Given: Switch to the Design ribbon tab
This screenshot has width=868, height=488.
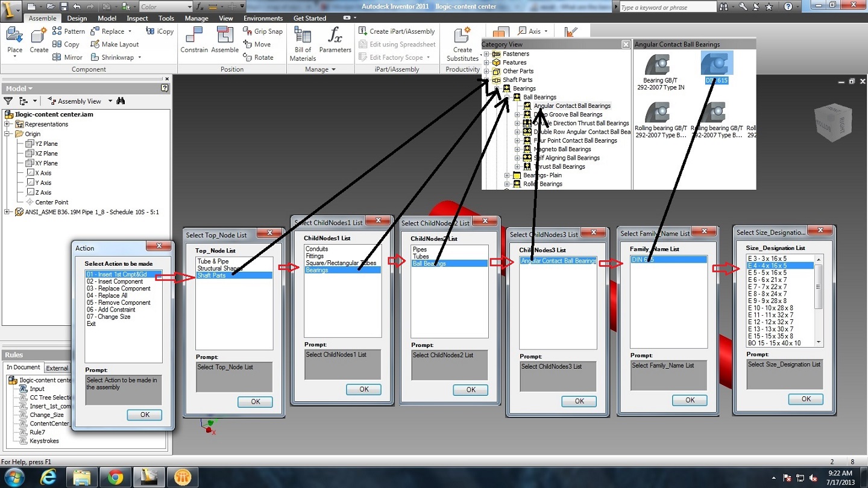Looking at the screenshot, I should pyautogui.click(x=77, y=18).
